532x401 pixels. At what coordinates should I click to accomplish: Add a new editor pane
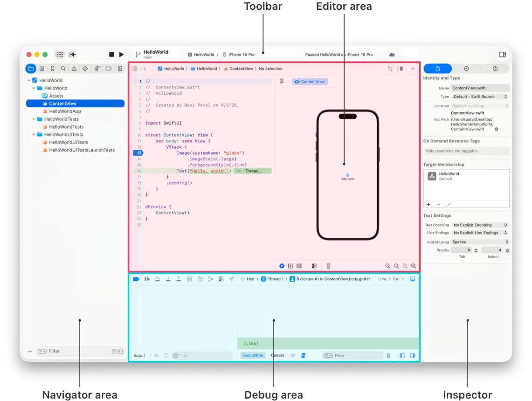413,69
